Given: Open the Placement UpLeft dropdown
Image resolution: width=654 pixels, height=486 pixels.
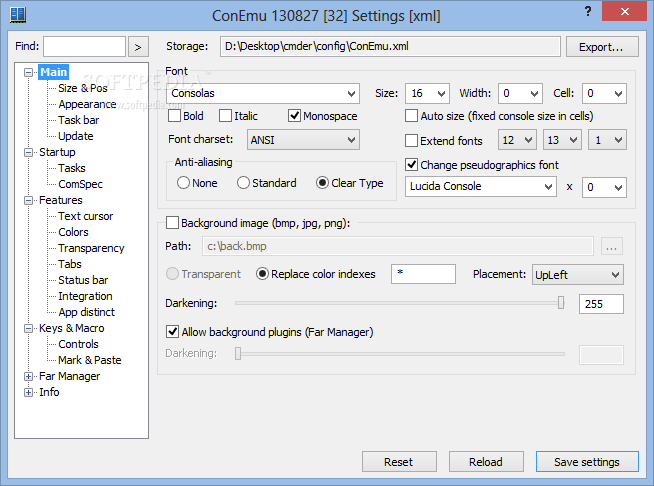Looking at the screenshot, I should [578, 274].
